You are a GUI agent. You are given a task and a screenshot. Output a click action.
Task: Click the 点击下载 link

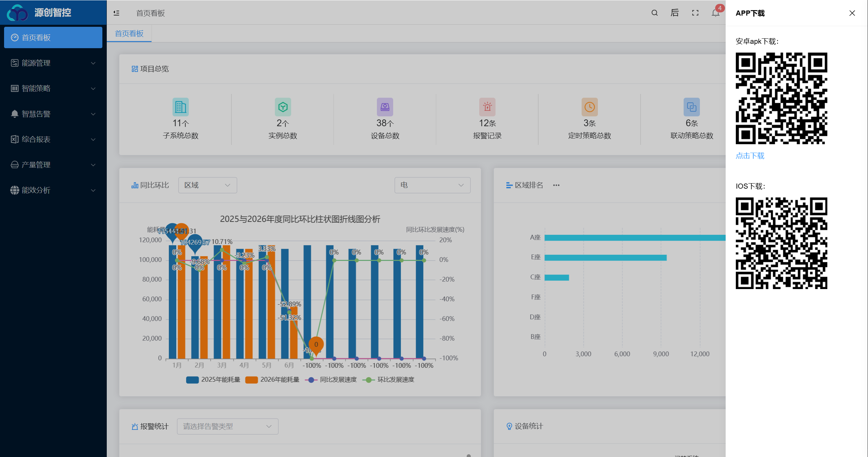coord(750,156)
